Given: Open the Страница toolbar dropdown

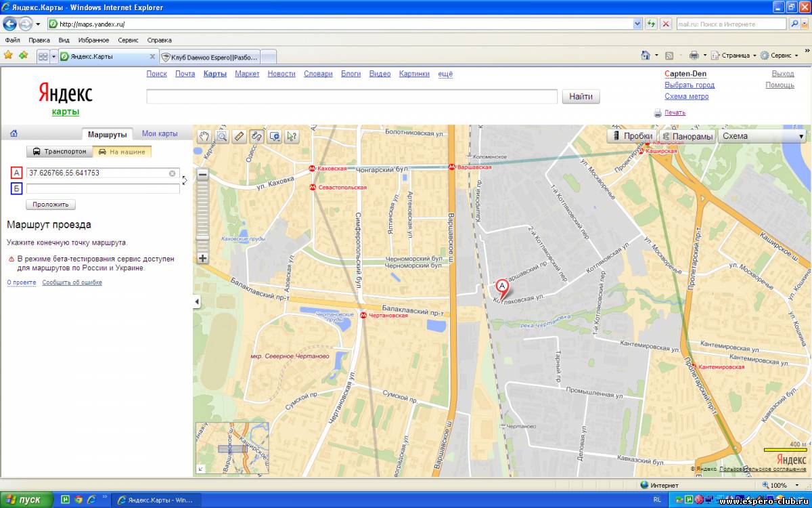Looking at the screenshot, I should click(x=734, y=56).
